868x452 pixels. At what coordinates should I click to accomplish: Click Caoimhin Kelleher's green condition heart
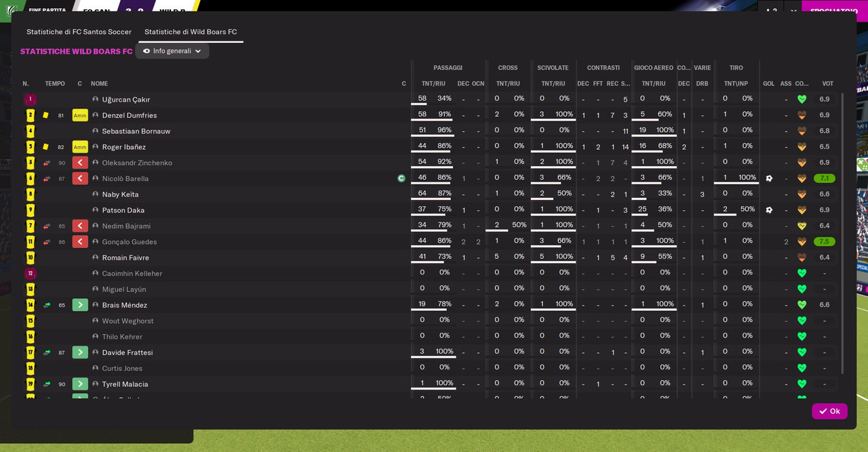(x=802, y=274)
